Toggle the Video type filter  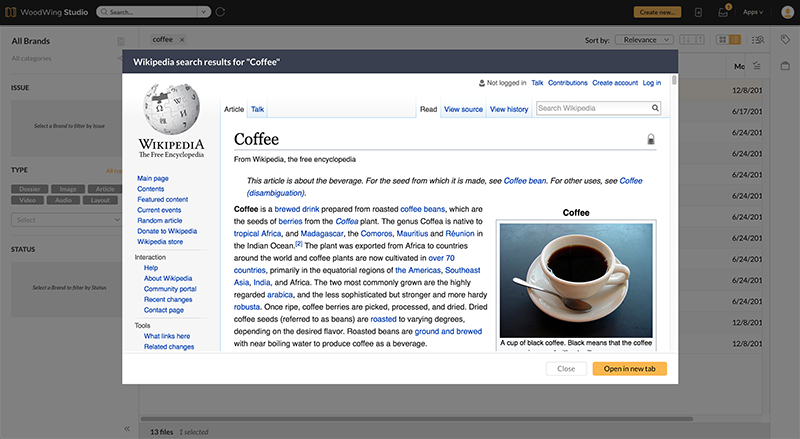29,199
